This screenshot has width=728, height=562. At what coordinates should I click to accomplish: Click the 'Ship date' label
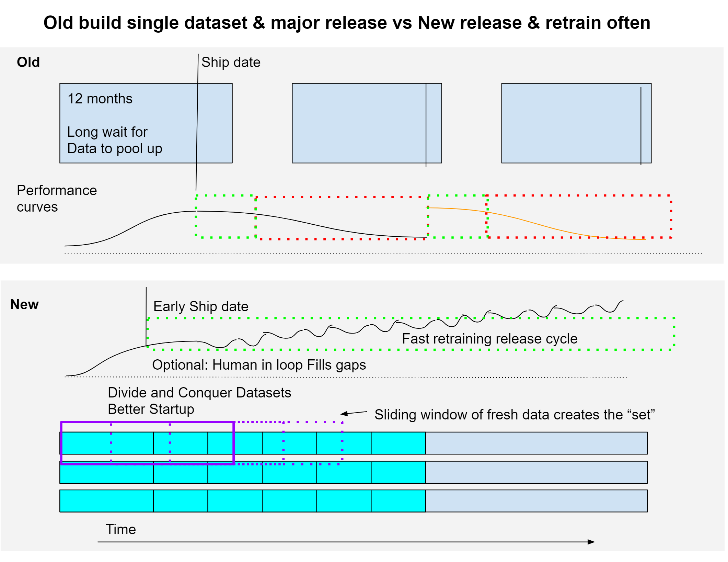coord(231,62)
